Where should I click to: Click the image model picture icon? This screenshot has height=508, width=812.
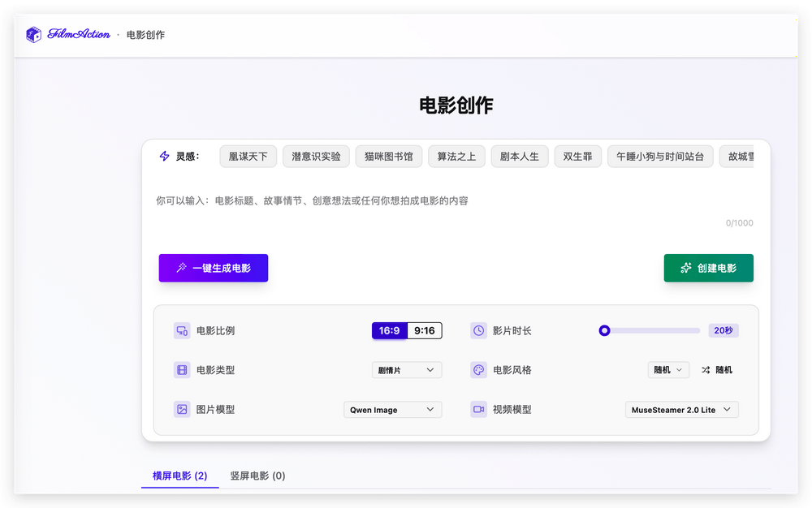coord(182,410)
